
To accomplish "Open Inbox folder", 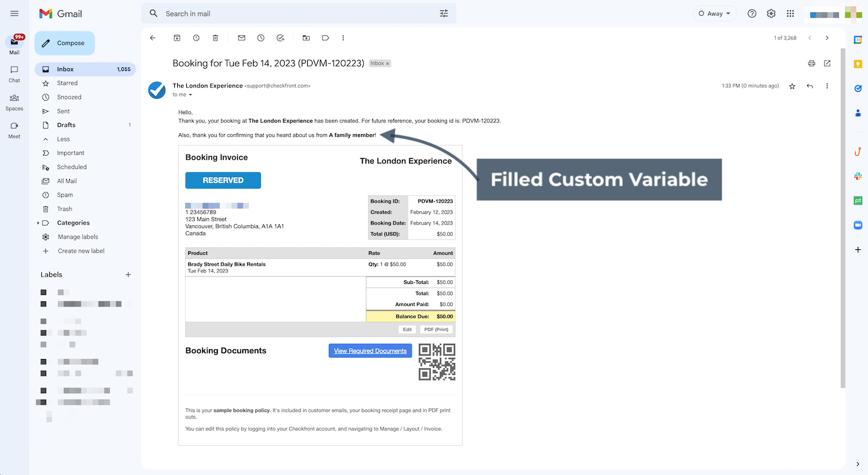I will coord(85,69).
